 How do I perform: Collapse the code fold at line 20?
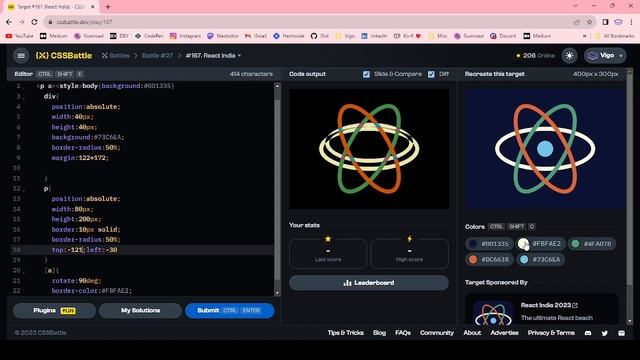(x=24, y=271)
